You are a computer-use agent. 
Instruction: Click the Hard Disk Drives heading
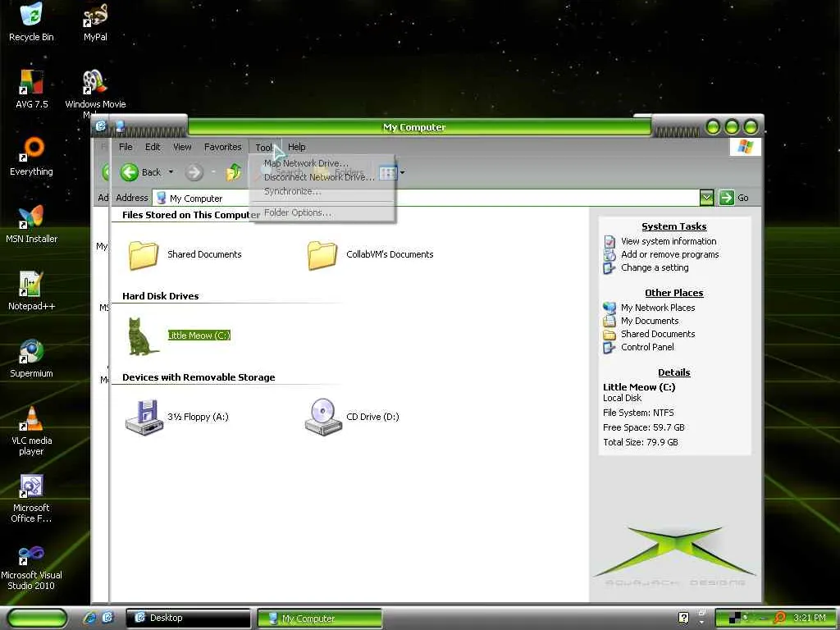click(160, 296)
